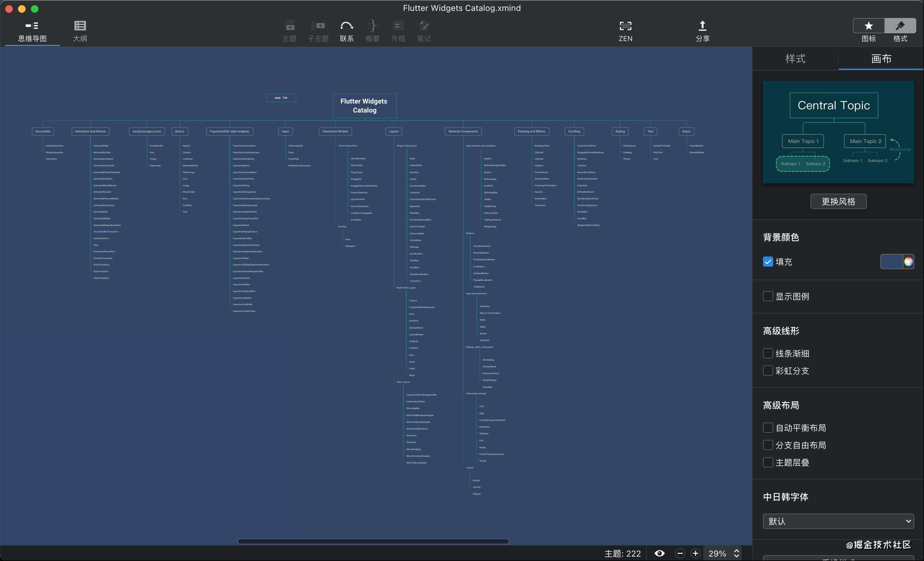Click the Summary (概要) toolbar icon
The height and width of the screenshot is (561, 924).
tap(372, 31)
